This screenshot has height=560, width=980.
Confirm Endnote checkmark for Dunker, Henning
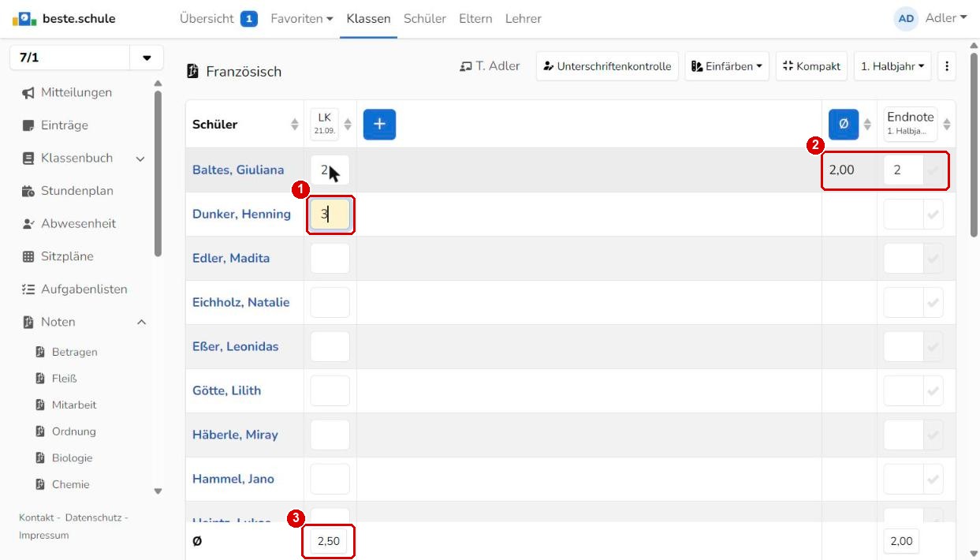pos(933,215)
